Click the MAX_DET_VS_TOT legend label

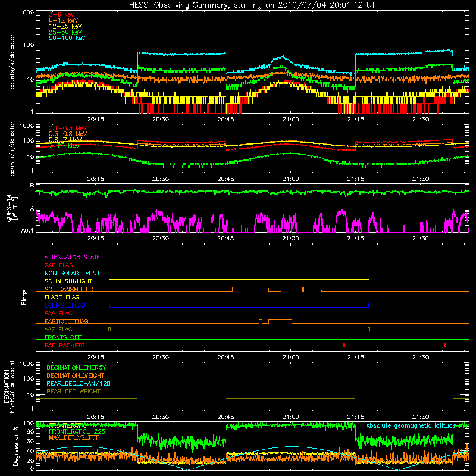(74, 437)
